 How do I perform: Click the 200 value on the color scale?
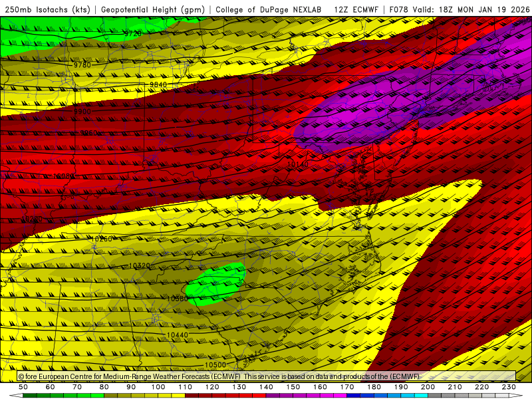(x=428, y=387)
